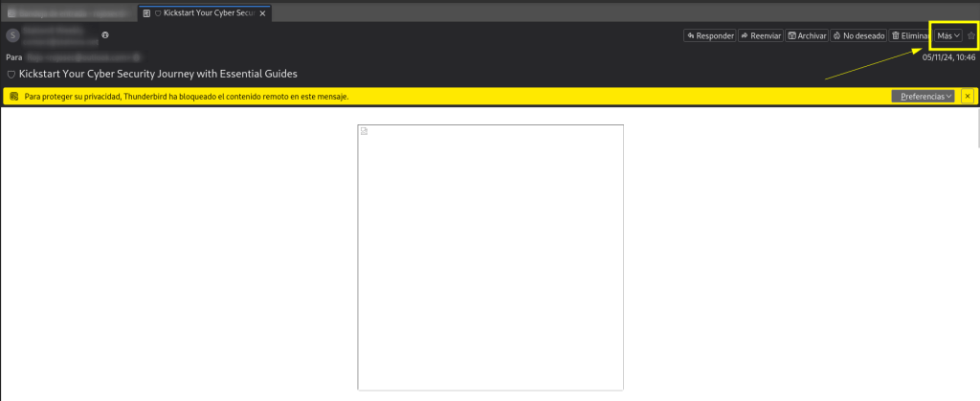Click the contact icon beside the sender name
Image resolution: width=980 pixels, height=401 pixels.
coord(105,34)
